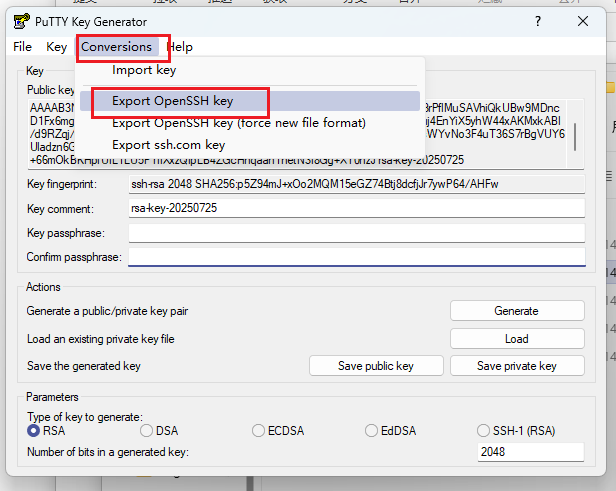Open the Help menu

(180, 47)
